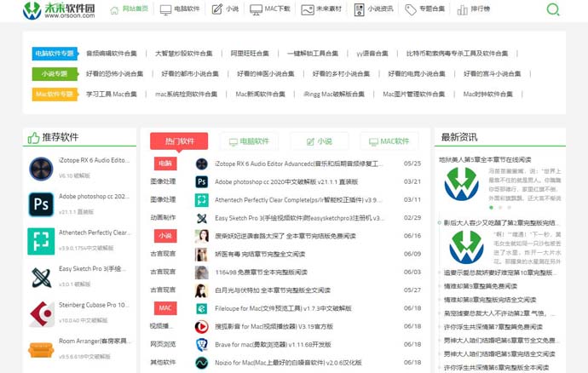
Task: Open the 小说资讯 menu item
Action: point(373,9)
